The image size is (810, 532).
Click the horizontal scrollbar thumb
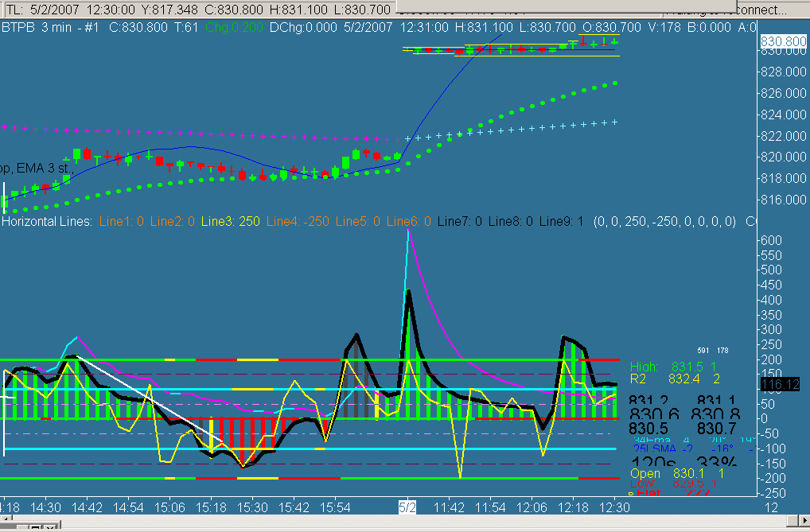[793, 520]
